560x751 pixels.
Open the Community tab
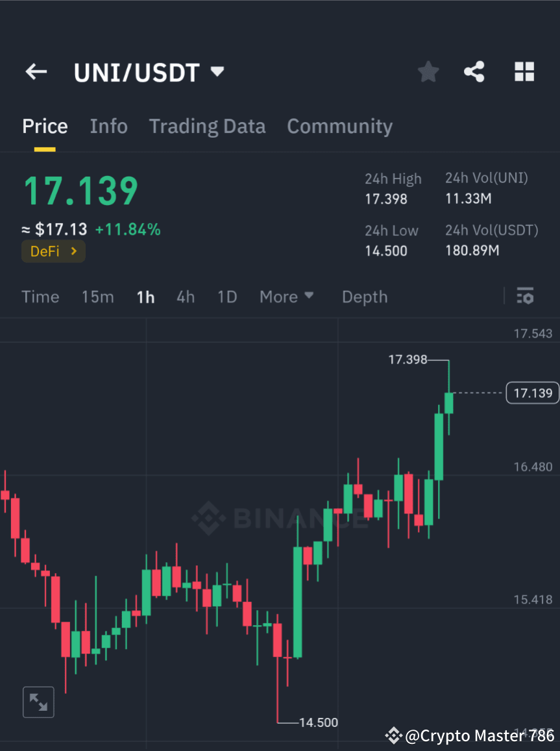[x=339, y=126]
